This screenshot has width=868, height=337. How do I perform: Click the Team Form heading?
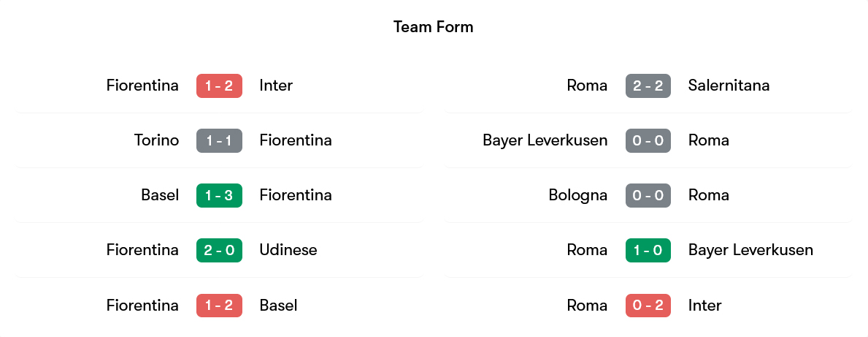click(x=434, y=27)
